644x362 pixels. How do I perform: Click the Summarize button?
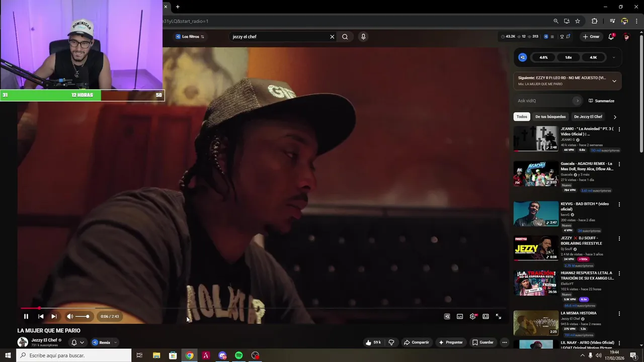coord(602,101)
